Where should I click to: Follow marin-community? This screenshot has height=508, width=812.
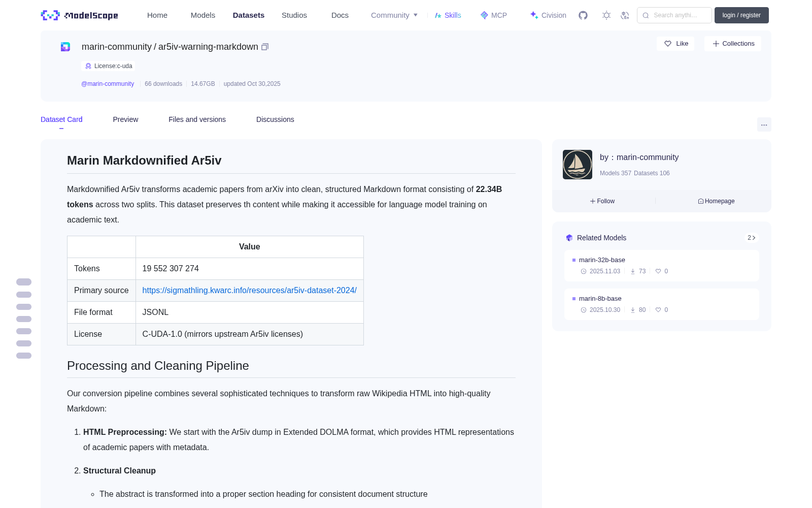tap(602, 201)
